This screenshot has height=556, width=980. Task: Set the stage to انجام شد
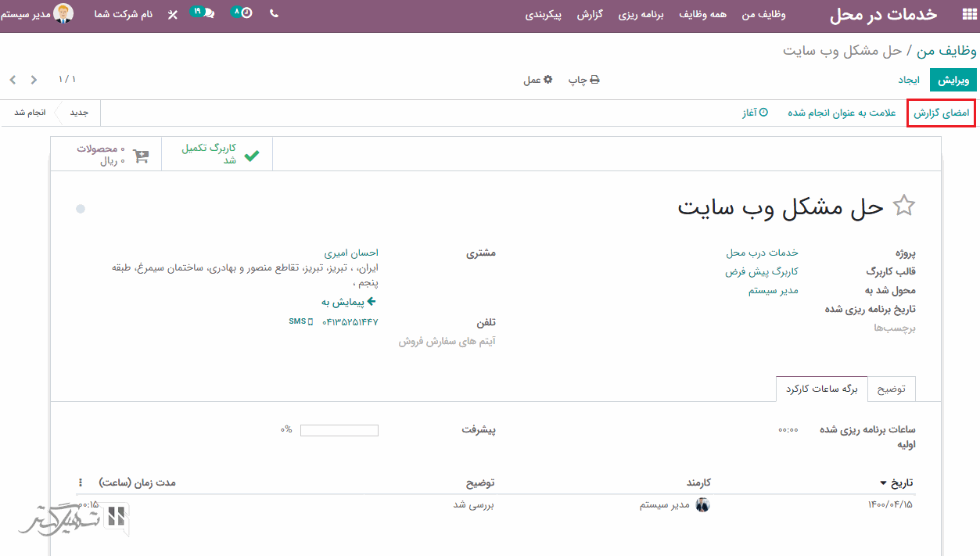point(30,113)
